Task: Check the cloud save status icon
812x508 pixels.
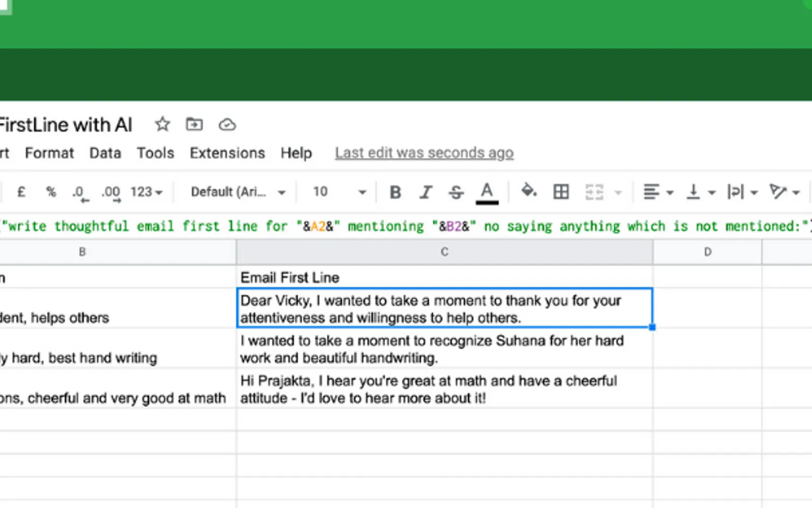Action: click(227, 124)
